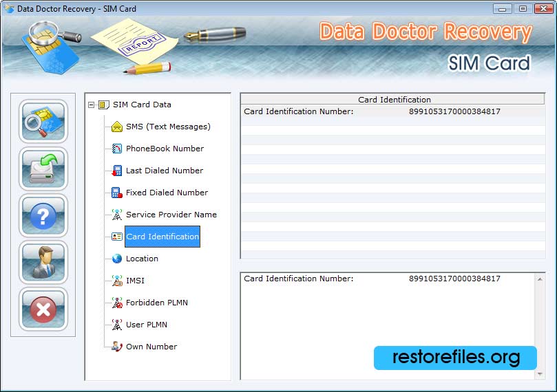
Task: Show Last Dialed Number entries
Action: [165, 171]
